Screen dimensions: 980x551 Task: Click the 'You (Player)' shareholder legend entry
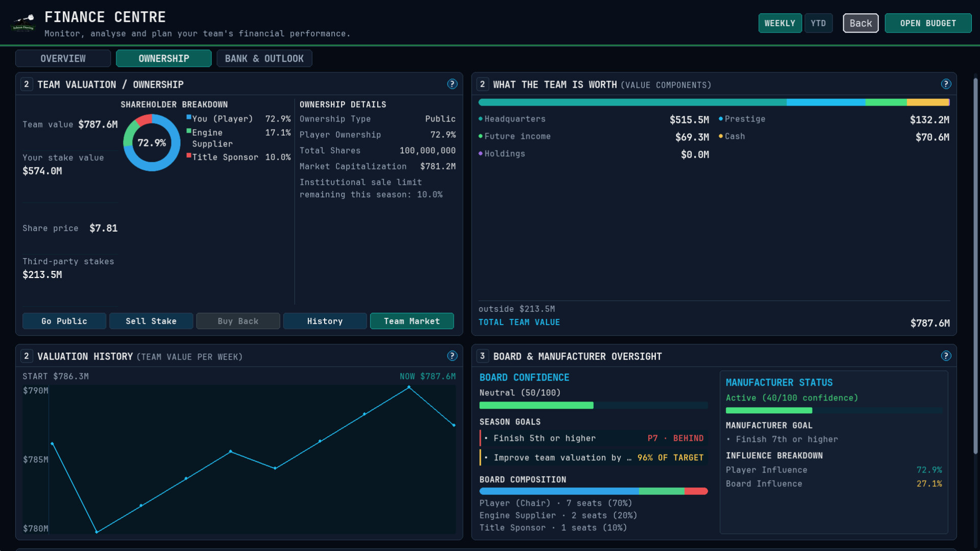click(x=238, y=119)
